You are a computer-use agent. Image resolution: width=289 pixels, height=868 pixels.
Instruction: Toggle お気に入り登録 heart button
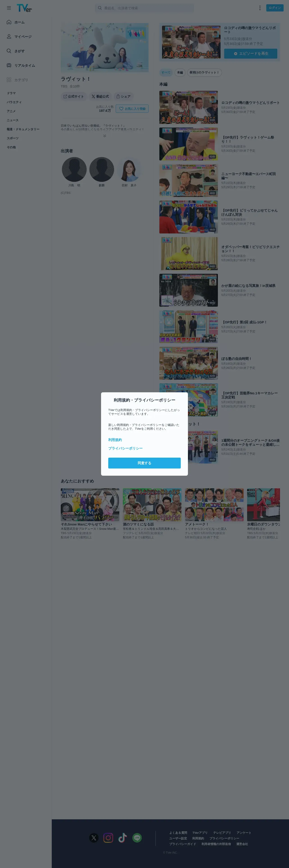point(132,109)
